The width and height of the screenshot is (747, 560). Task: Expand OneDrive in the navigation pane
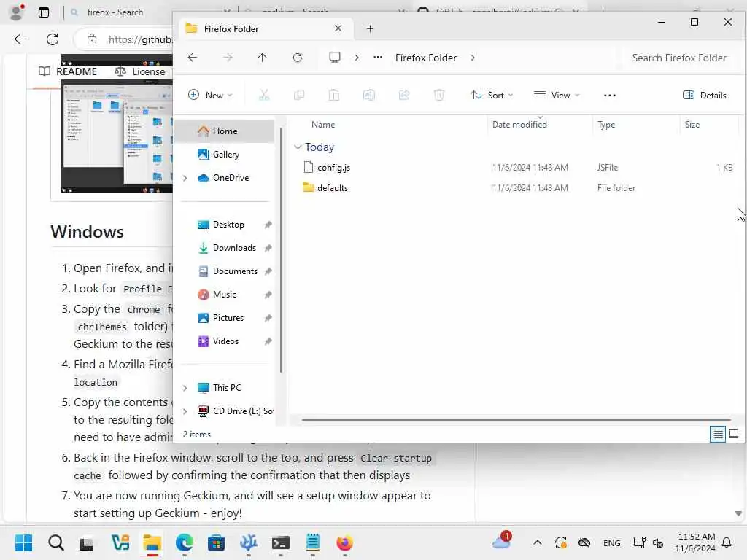(185, 178)
